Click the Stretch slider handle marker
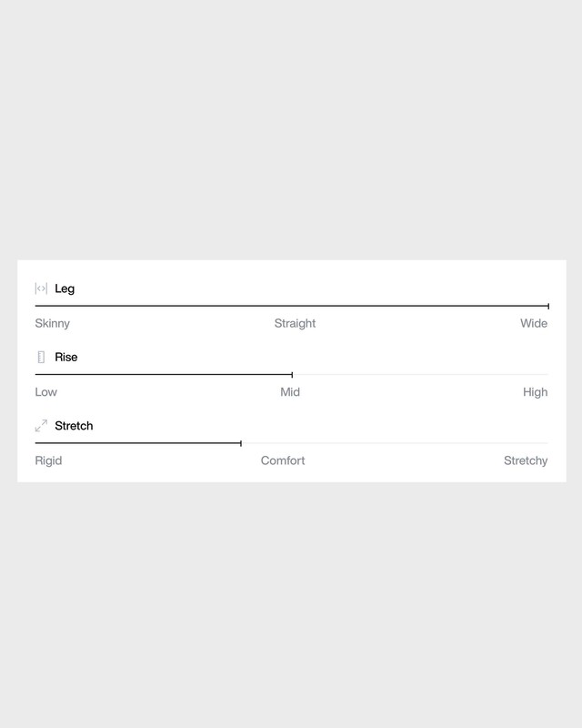582x728 pixels. click(x=241, y=443)
